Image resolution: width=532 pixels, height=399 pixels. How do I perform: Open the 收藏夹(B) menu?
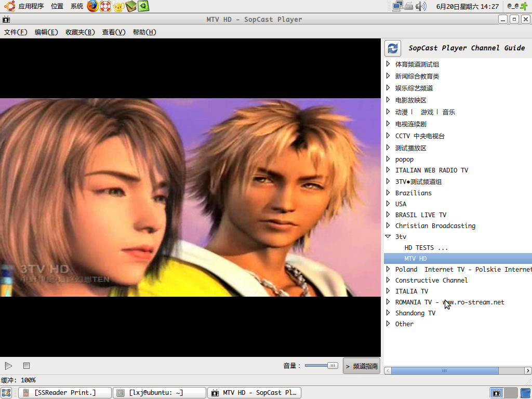[80, 32]
